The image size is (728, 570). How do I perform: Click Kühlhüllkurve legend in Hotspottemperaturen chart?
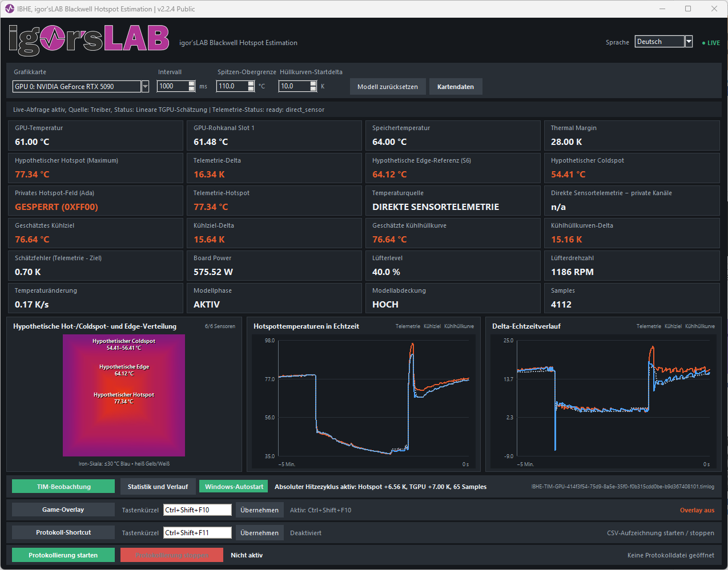(459, 326)
